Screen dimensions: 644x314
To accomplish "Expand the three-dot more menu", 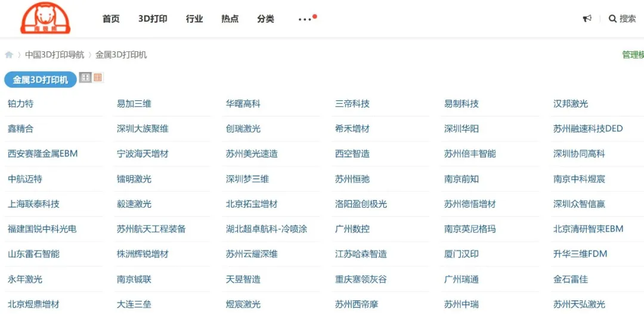I will (305, 19).
